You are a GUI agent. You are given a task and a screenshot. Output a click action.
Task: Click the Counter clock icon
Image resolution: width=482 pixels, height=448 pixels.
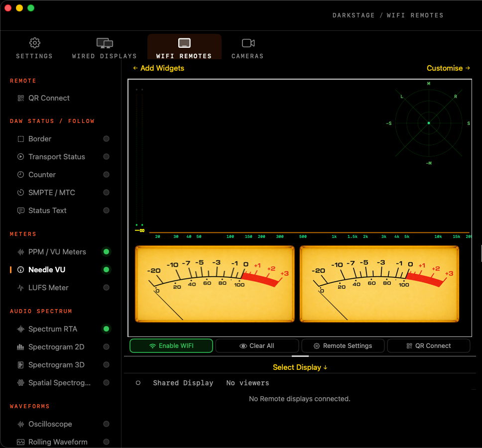[x=20, y=175]
